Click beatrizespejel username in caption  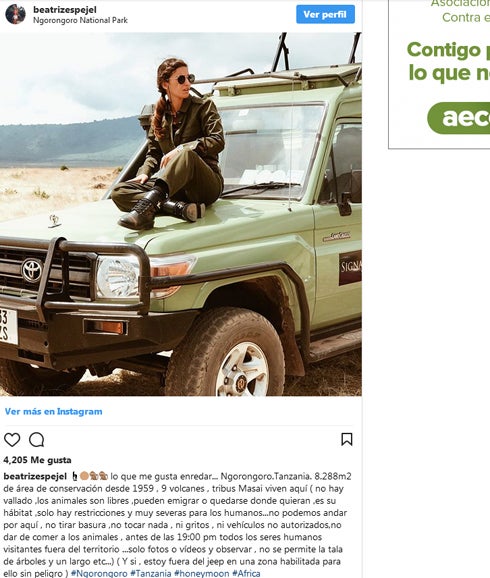(x=35, y=476)
